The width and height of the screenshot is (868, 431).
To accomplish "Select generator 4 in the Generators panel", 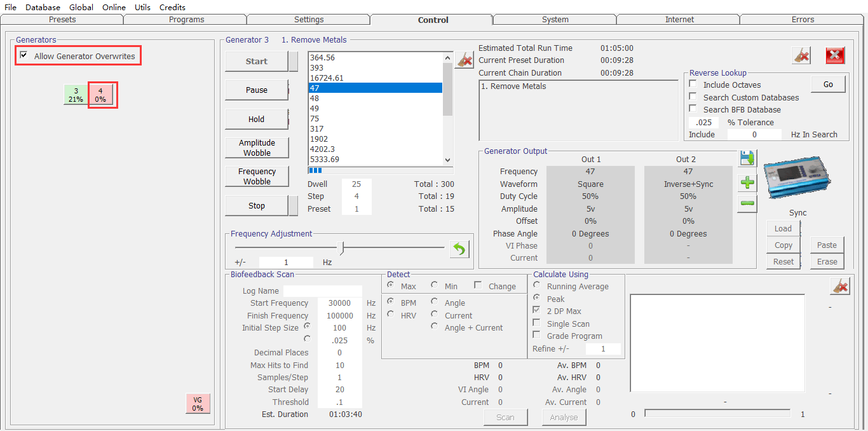I will pos(100,95).
